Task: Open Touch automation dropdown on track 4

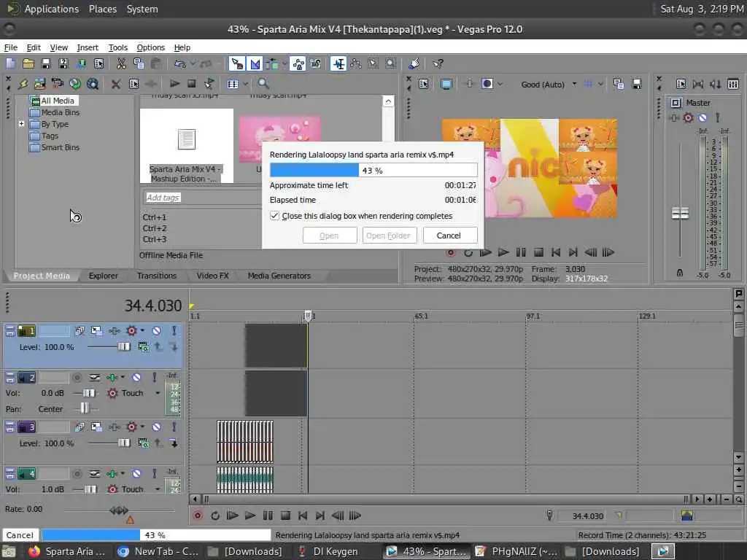Action: [158, 489]
